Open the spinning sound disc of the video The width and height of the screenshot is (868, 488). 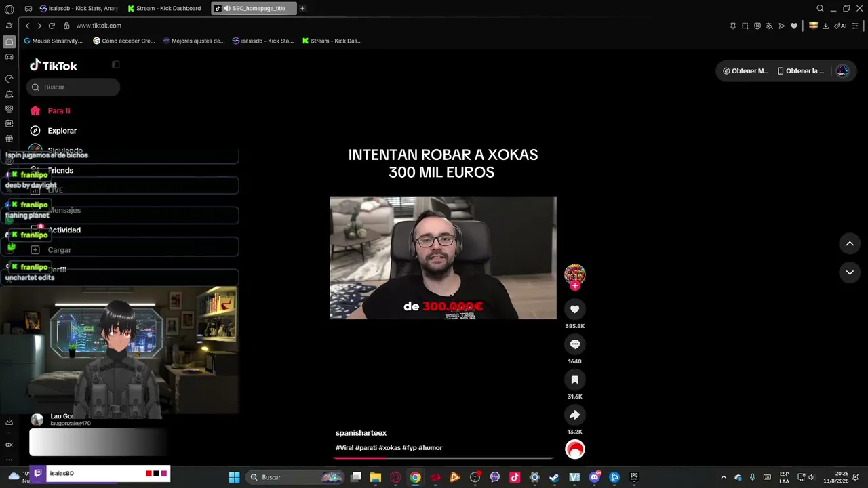click(574, 449)
